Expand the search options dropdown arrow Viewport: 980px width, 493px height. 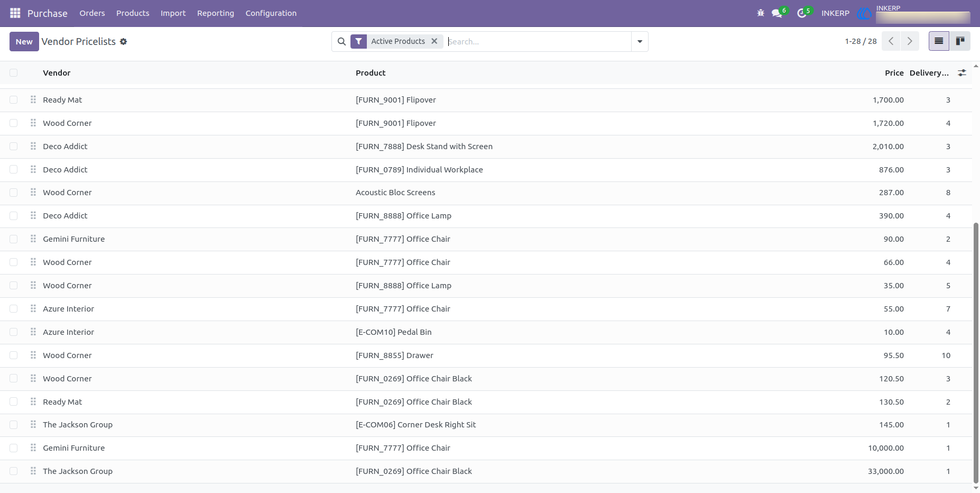click(x=640, y=41)
